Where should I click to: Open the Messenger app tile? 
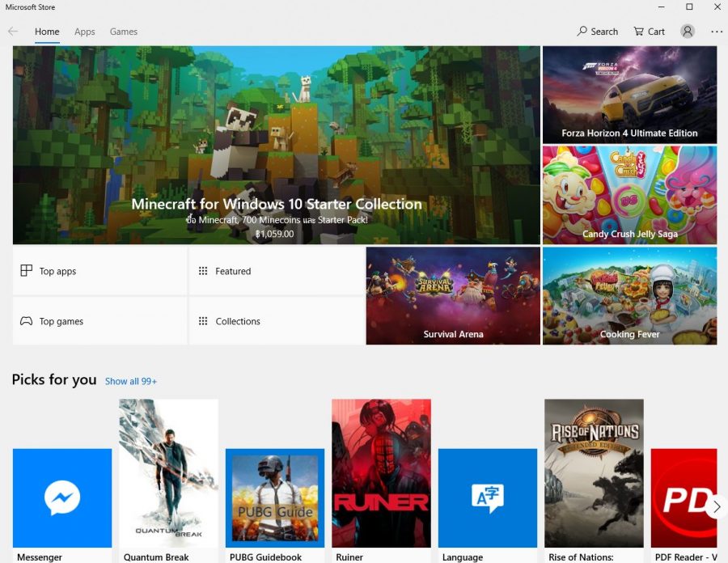pos(62,498)
